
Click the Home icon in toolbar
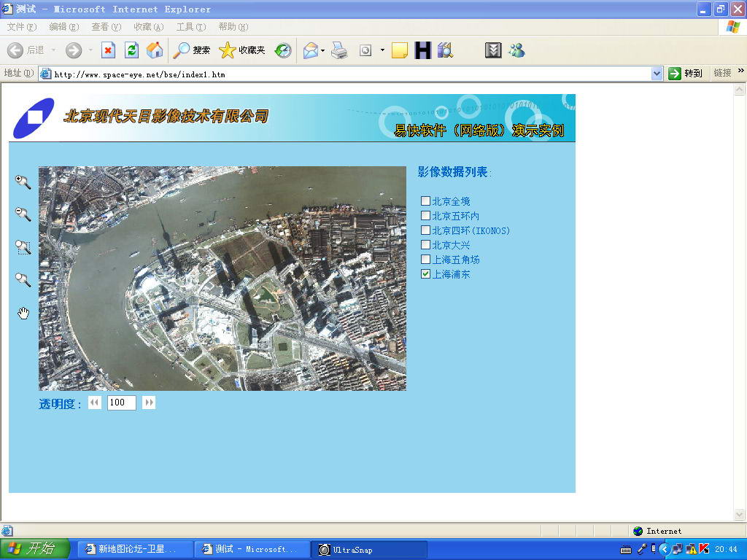(154, 50)
